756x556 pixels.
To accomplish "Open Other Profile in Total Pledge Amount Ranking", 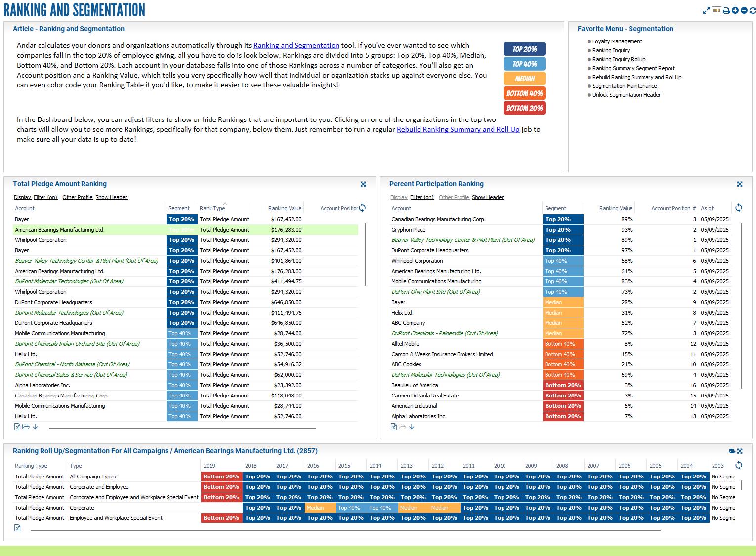I will tap(78, 197).
